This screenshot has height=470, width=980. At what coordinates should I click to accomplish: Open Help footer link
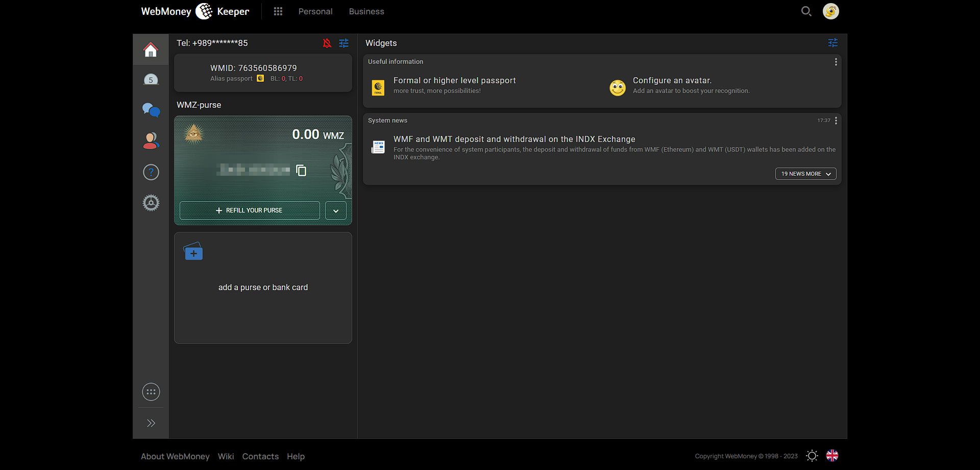click(296, 457)
